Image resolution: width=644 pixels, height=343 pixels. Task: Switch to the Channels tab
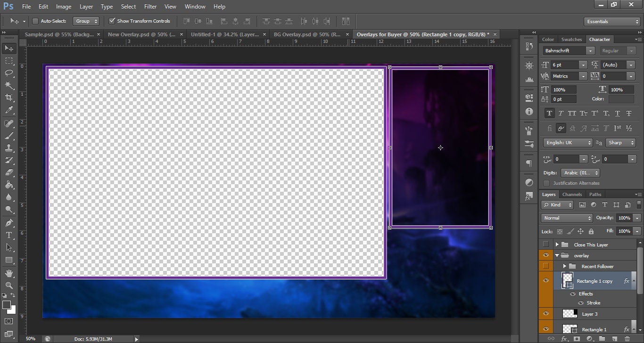[x=572, y=194]
